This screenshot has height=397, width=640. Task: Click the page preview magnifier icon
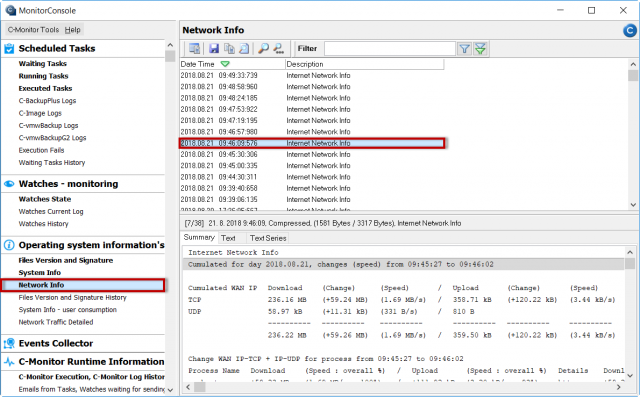coord(244,49)
